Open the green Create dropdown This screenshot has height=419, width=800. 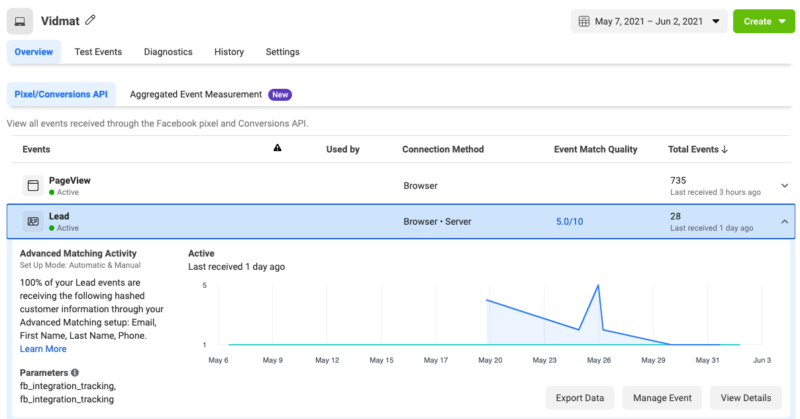coord(764,21)
